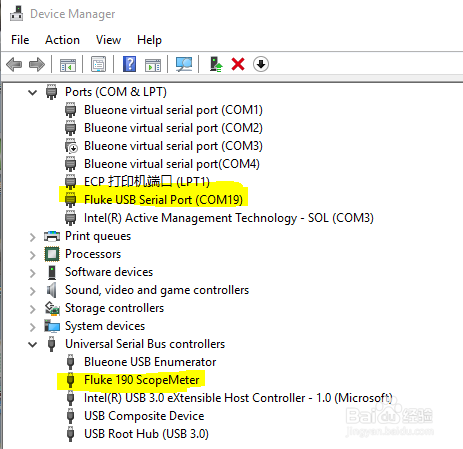463x449 pixels.
Task: Select the Print queues label
Action: click(x=98, y=236)
